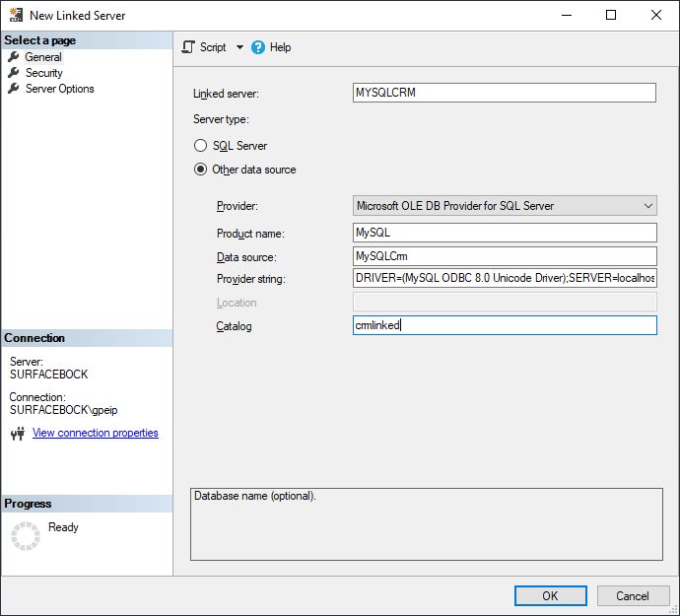Close the New Linked Server dialog
The width and height of the screenshot is (680, 616).
click(x=656, y=15)
